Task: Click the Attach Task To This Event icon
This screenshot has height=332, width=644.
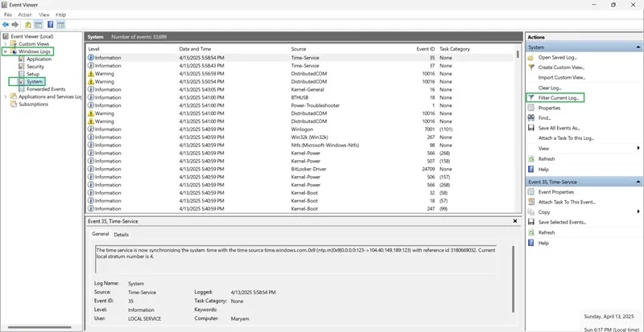Action: point(530,202)
